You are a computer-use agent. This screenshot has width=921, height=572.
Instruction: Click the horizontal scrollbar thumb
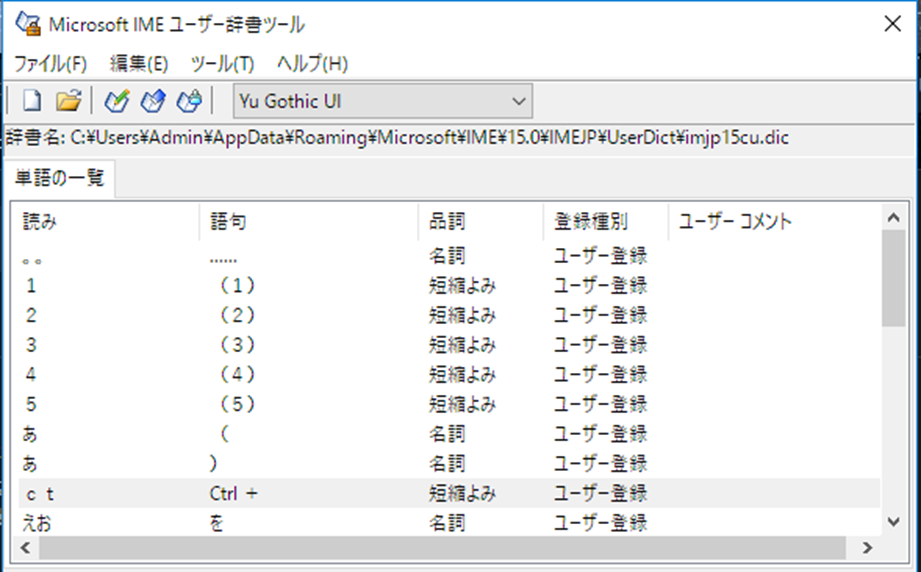(x=442, y=548)
